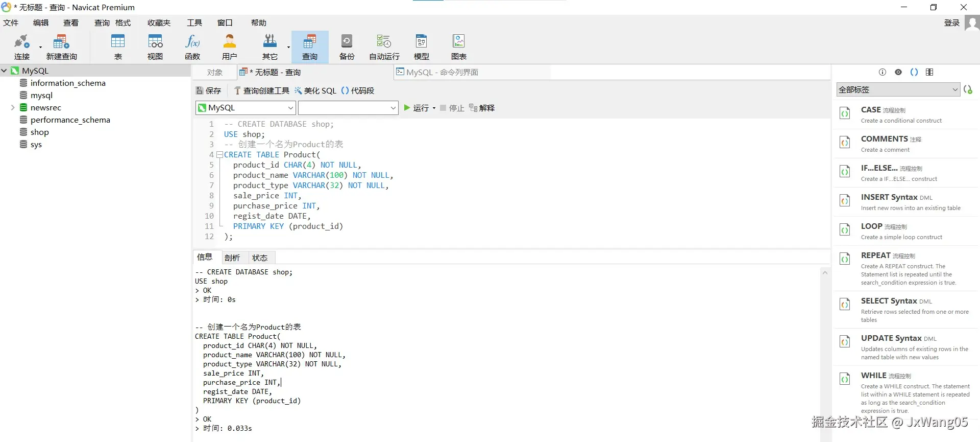
Task: Select the performance_schema database
Action: (70, 120)
